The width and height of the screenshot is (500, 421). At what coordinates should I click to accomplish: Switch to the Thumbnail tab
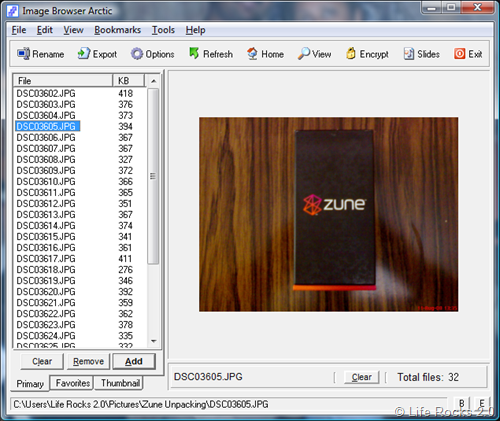[x=120, y=383]
